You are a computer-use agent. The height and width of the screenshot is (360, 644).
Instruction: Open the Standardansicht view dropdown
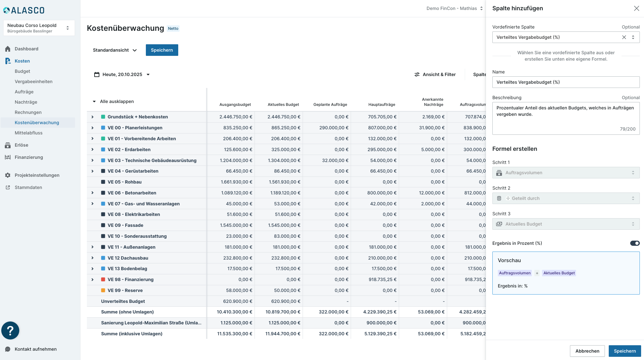(115, 50)
